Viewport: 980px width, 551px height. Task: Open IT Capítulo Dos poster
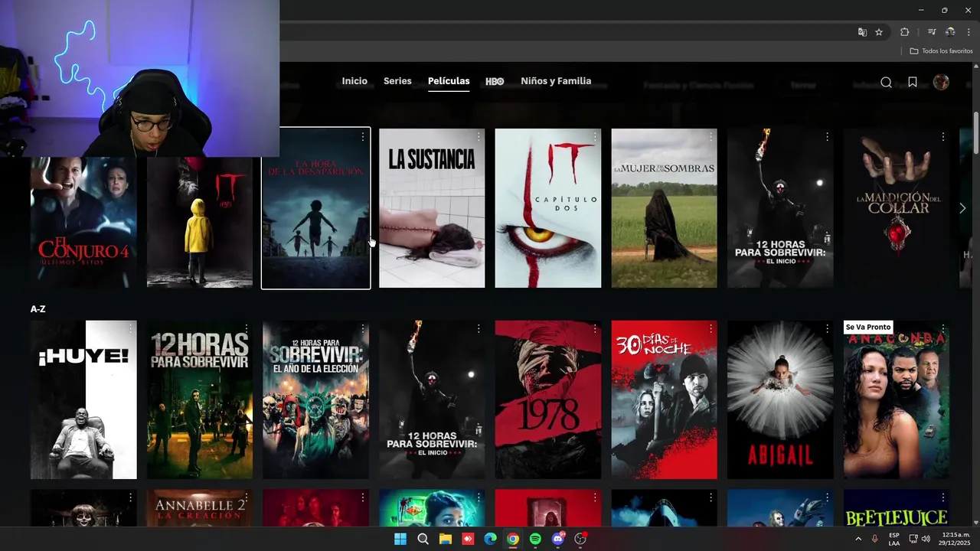[548, 208]
